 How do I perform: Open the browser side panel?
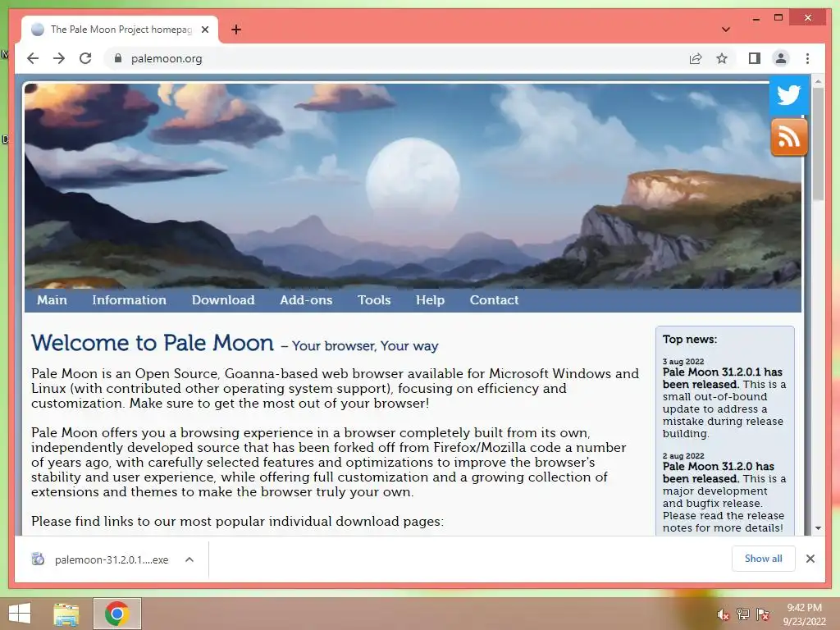point(755,58)
